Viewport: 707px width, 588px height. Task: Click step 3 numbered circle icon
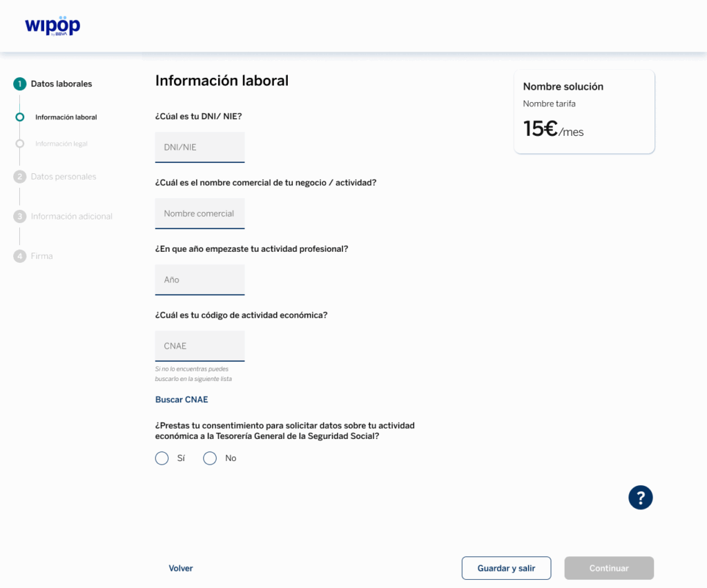tap(19, 217)
